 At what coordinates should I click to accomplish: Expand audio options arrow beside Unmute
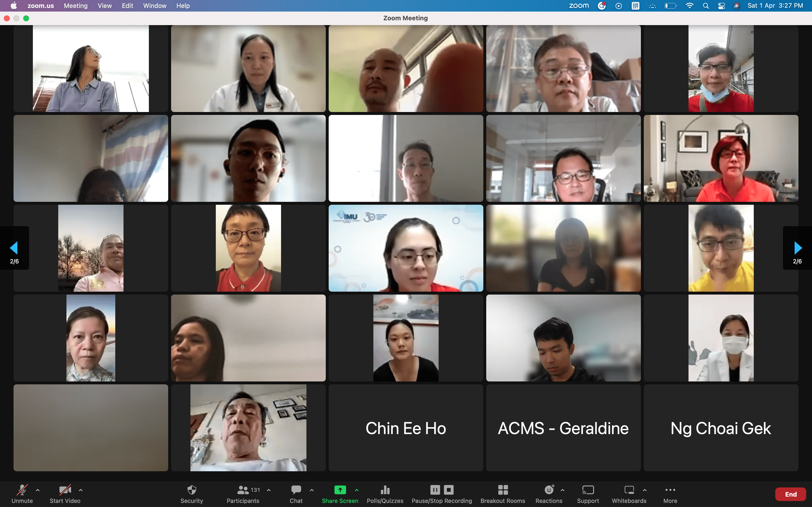[x=38, y=490]
